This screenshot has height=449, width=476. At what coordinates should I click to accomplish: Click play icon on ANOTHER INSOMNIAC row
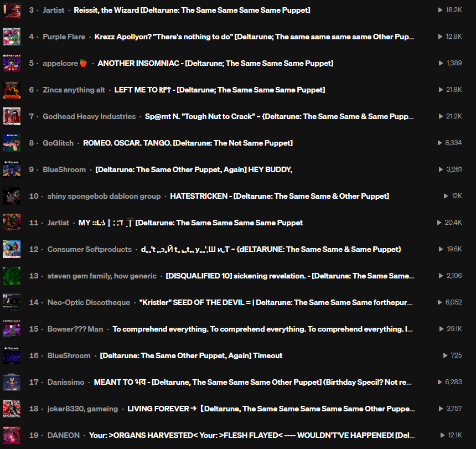click(441, 63)
